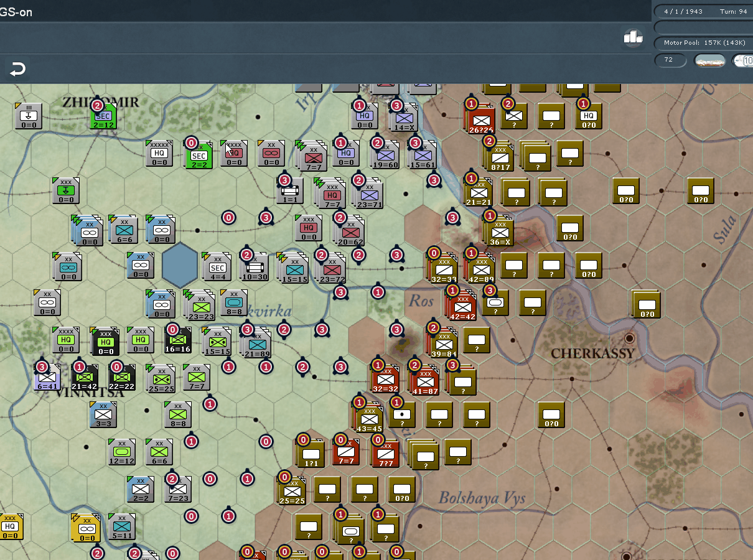Screen dimensions: 753x560
Task: Select the black 22=22 unit
Action: 122,377
